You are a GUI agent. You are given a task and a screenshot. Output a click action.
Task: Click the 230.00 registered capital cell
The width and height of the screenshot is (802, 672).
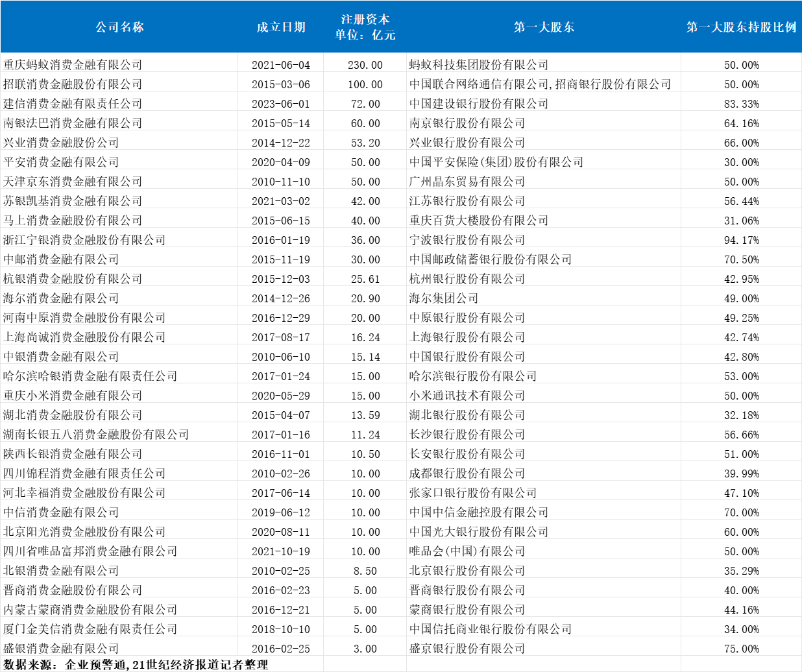pos(365,65)
